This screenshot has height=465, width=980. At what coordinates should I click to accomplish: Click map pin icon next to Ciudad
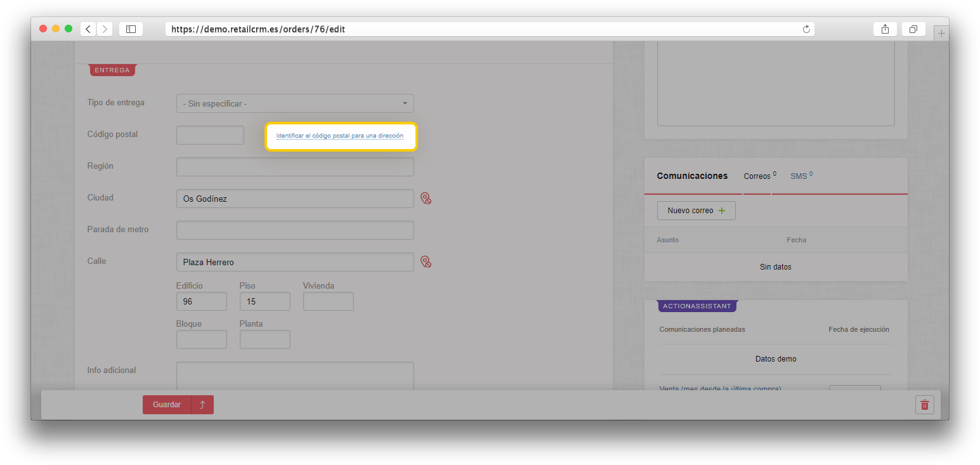426,199
